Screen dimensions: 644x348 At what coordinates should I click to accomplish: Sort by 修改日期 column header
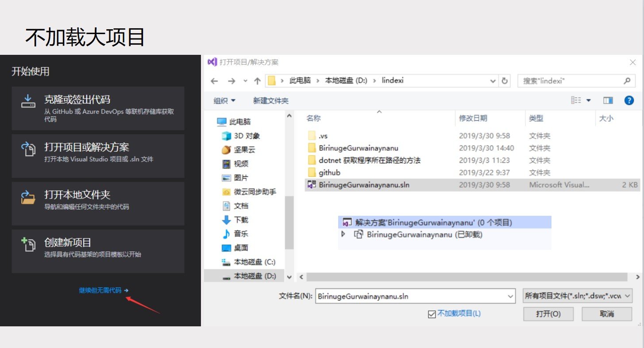473,118
